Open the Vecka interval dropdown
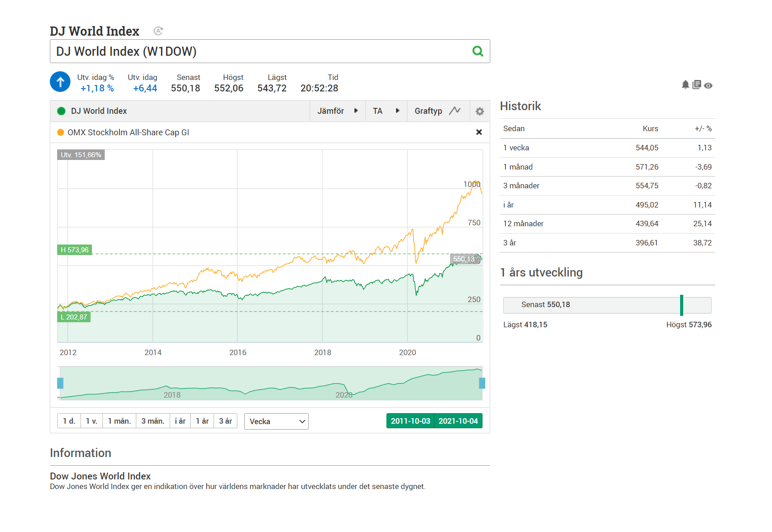 point(276,421)
